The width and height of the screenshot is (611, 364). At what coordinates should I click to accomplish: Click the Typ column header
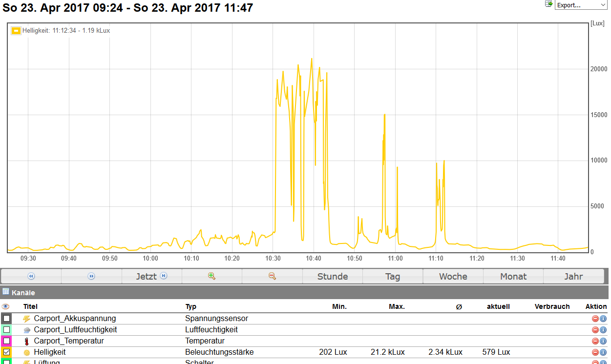pos(191,307)
